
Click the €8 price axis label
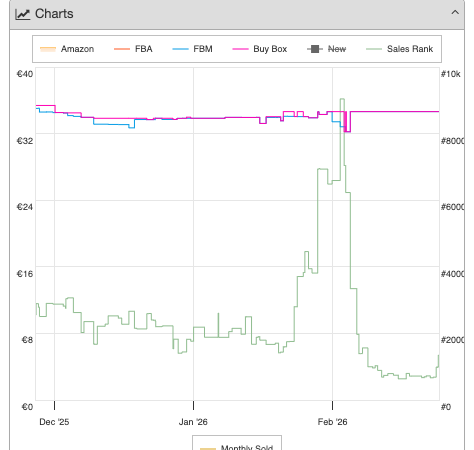tap(27, 340)
